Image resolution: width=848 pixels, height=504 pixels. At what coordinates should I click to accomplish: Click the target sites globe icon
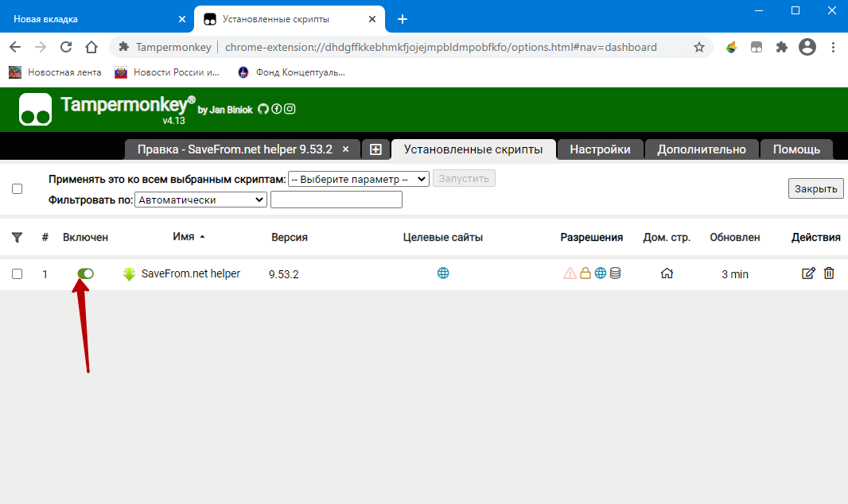click(x=443, y=273)
